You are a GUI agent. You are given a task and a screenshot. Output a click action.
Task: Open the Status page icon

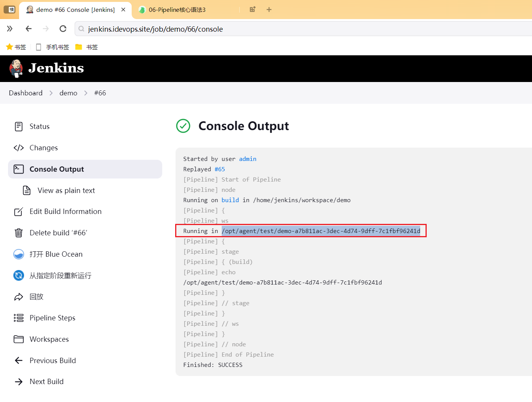(x=19, y=127)
